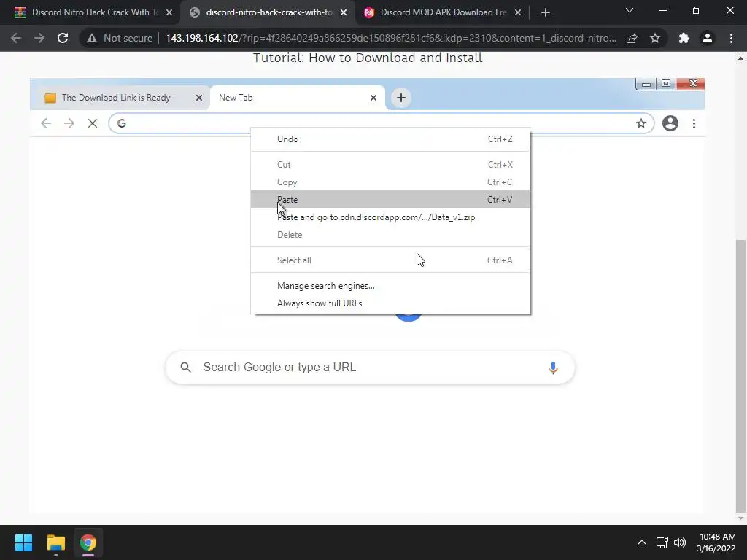The image size is (747, 560).
Task: Click the inner bookmark star icon
Action: click(641, 123)
